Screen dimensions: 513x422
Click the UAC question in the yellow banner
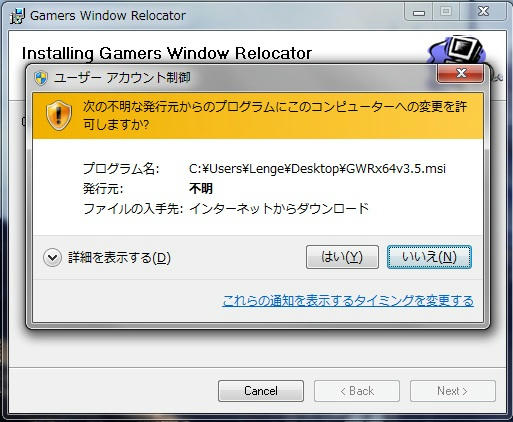[275, 115]
